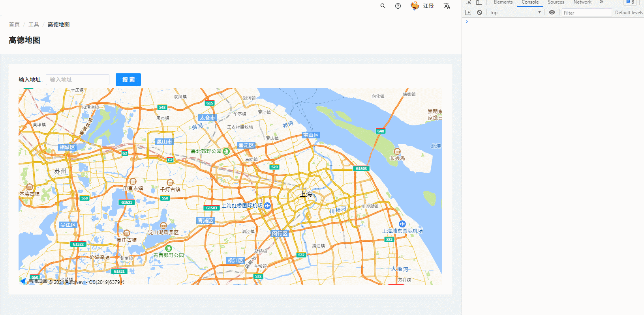This screenshot has width=644, height=315.
Task: Open the console context 'top' dropdown
Action: tap(515, 13)
